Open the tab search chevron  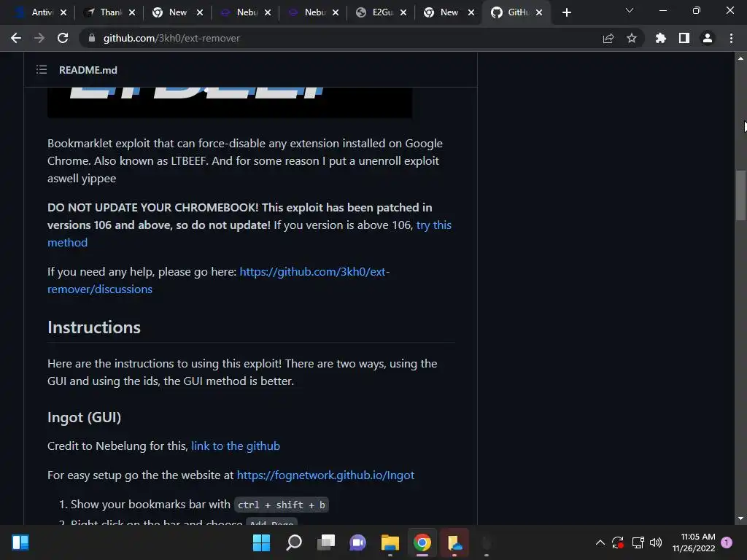(x=630, y=10)
